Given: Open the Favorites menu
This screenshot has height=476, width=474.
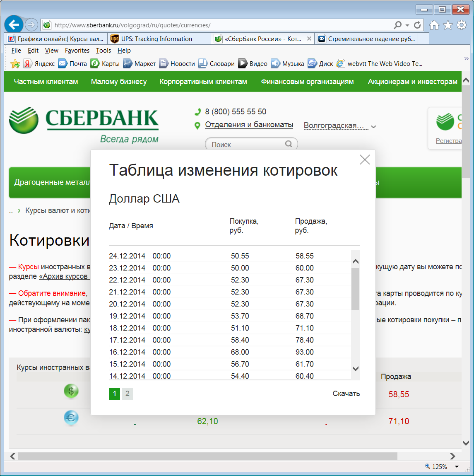Looking at the screenshot, I should [x=77, y=51].
